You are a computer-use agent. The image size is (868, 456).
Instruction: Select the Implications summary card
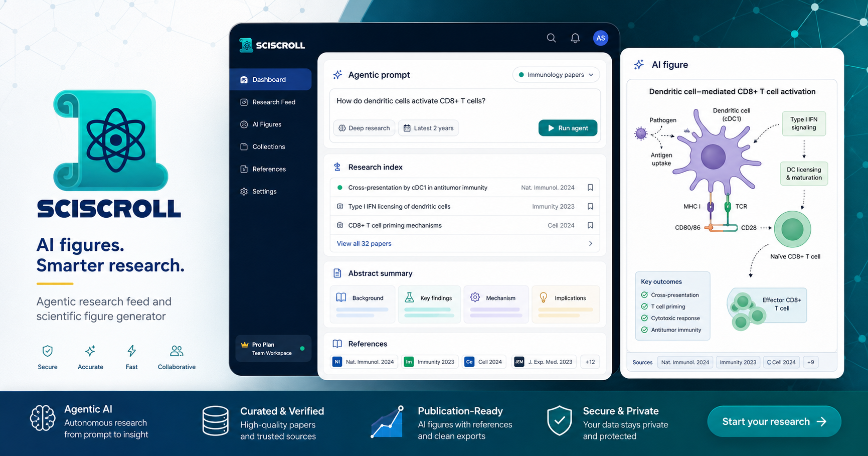566,304
